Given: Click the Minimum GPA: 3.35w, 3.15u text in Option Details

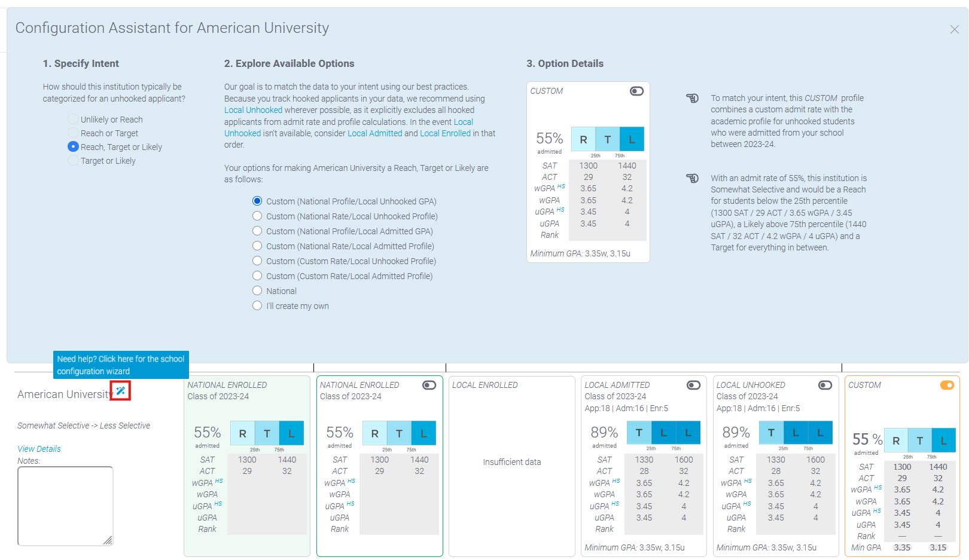Looking at the screenshot, I should click(580, 253).
